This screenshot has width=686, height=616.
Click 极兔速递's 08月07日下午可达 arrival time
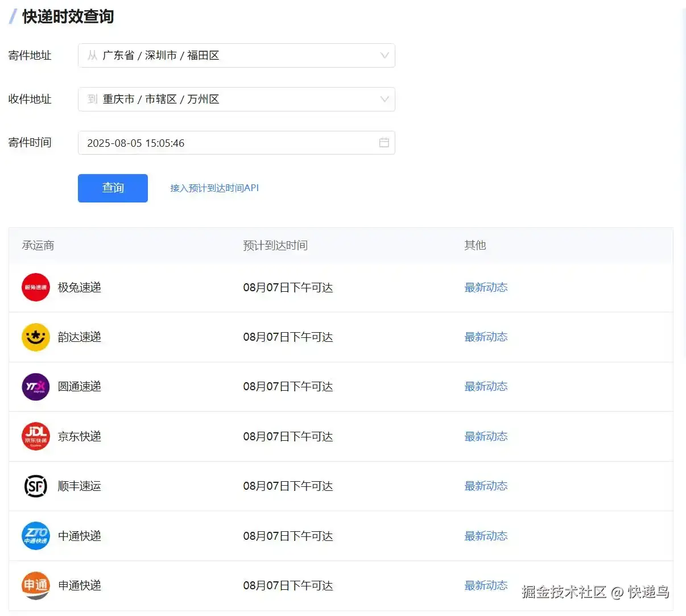click(288, 287)
